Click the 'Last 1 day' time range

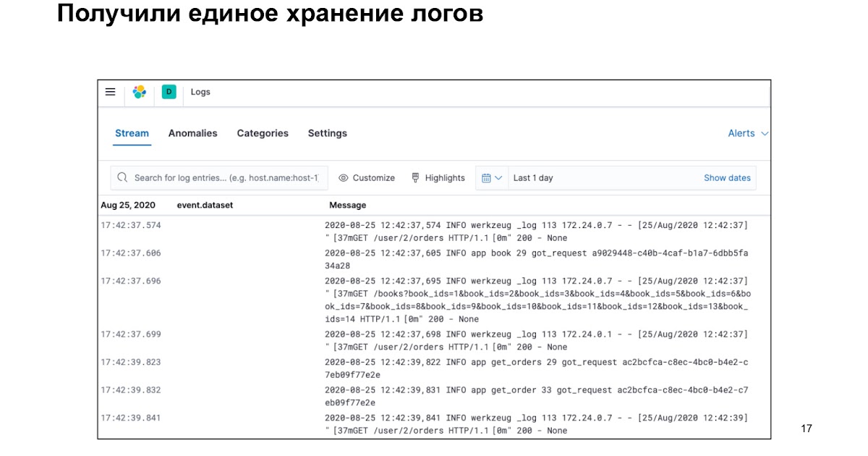(533, 178)
